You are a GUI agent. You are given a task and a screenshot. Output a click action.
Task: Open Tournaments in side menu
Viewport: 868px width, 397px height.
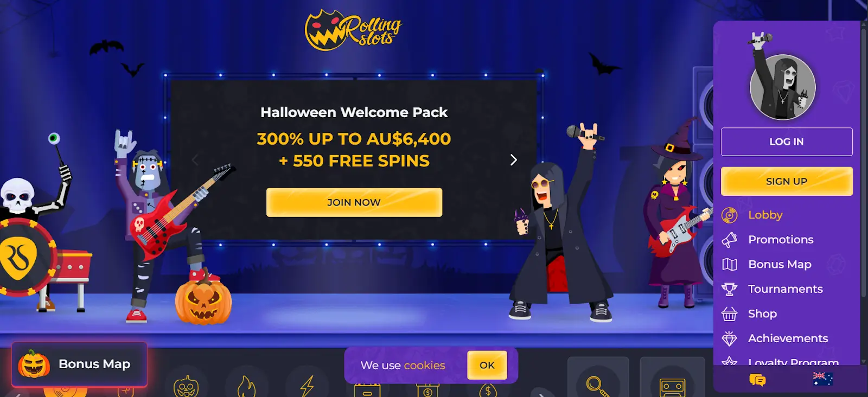tap(785, 289)
